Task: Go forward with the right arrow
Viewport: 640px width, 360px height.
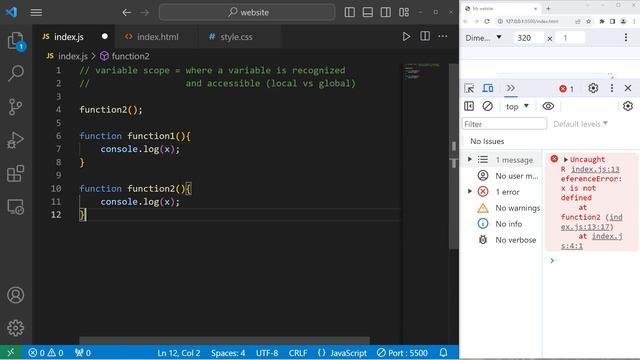Action: (x=144, y=12)
